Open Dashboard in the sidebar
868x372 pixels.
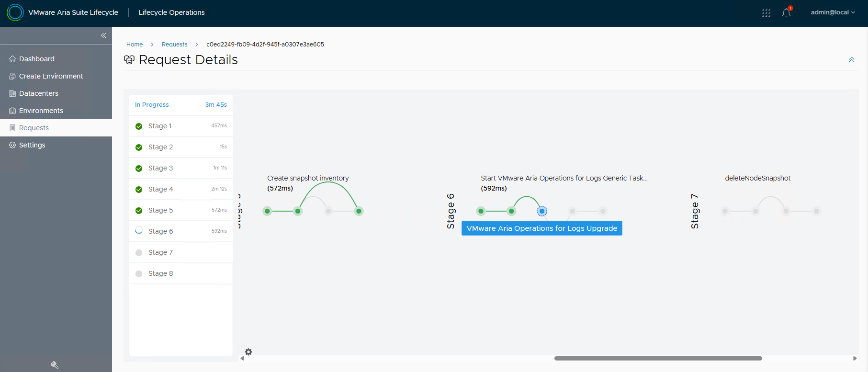click(x=37, y=59)
